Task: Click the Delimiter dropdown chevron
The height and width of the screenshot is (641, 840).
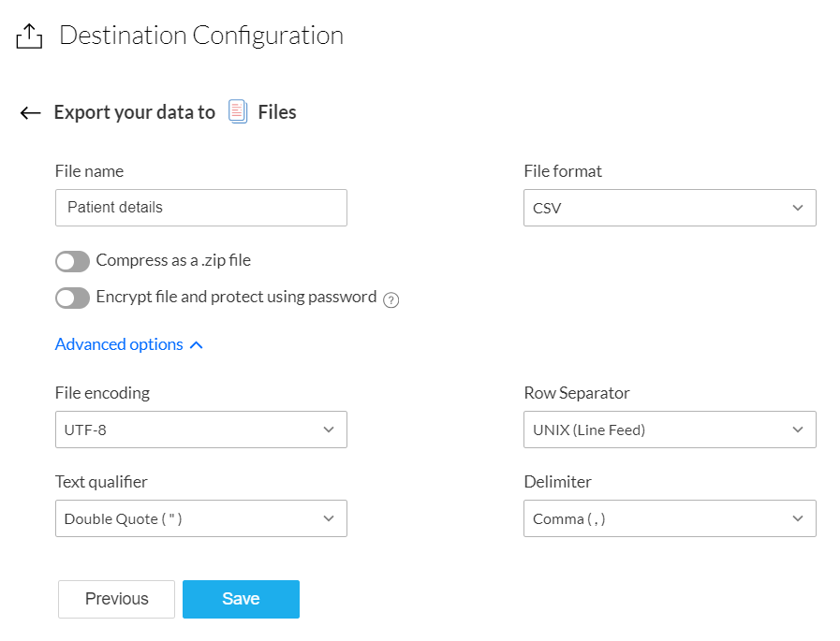Action: click(x=798, y=518)
